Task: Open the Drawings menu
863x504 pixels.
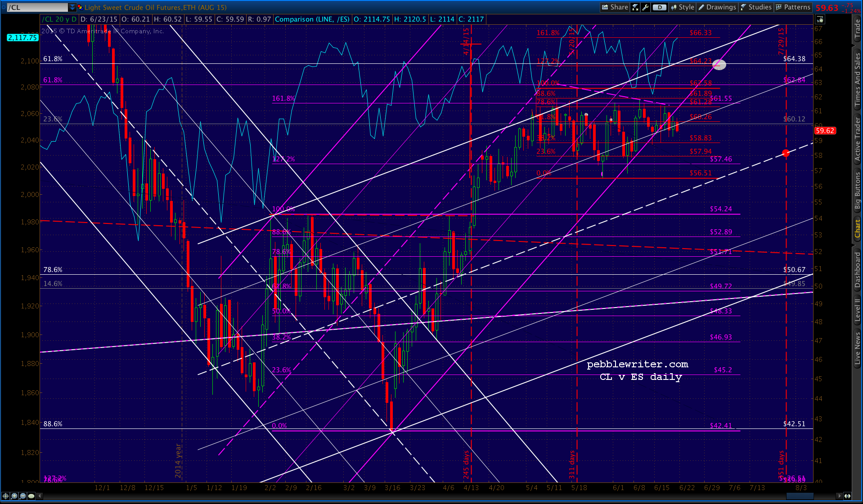Action: point(717,7)
